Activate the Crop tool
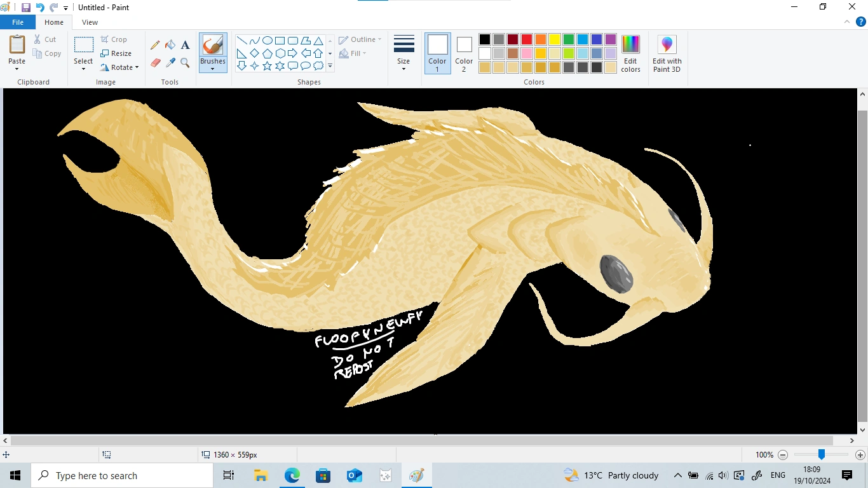Image resolution: width=868 pixels, height=488 pixels. click(x=115, y=39)
